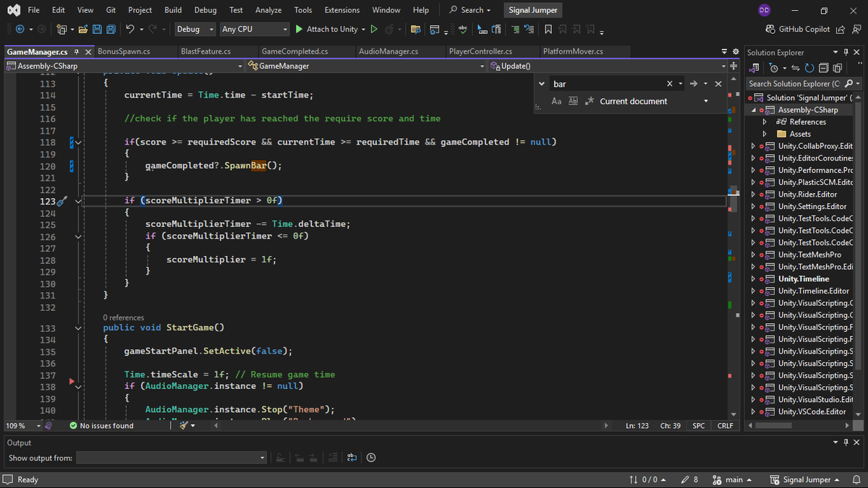Screen dimensions: 868x488
Task: Toggle Match Case (Aa) in find box
Action: pos(556,101)
